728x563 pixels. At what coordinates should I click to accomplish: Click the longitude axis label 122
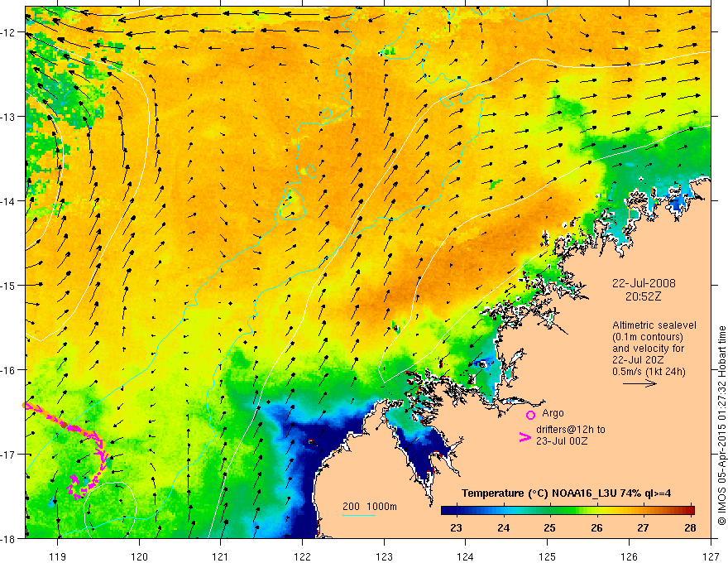[x=302, y=556]
